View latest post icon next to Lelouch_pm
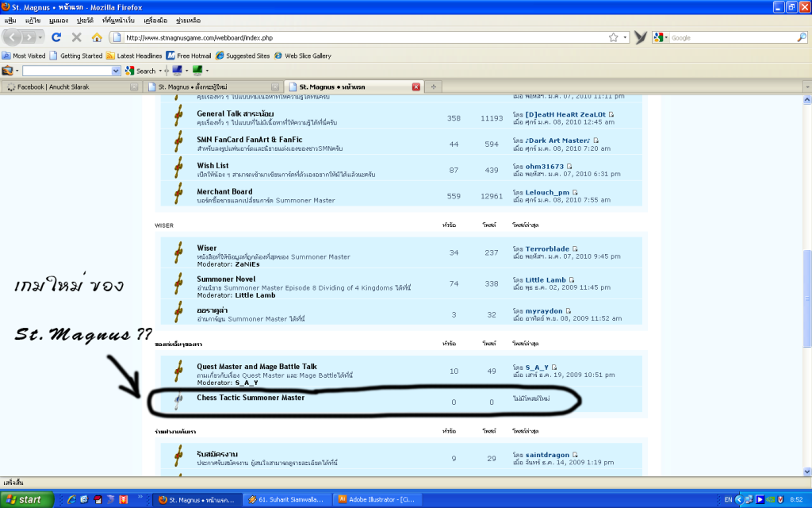Screen dimensions: 812x508 (575, 192)
